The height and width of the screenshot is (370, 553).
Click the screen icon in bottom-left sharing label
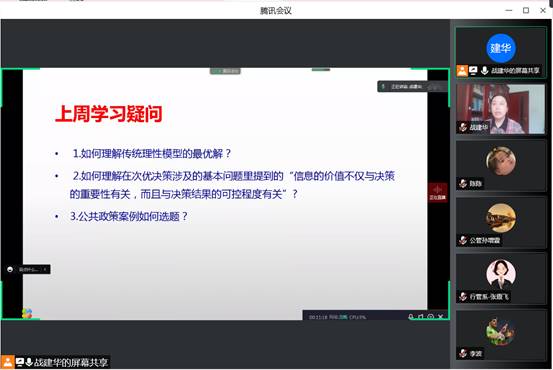(20, 362)
